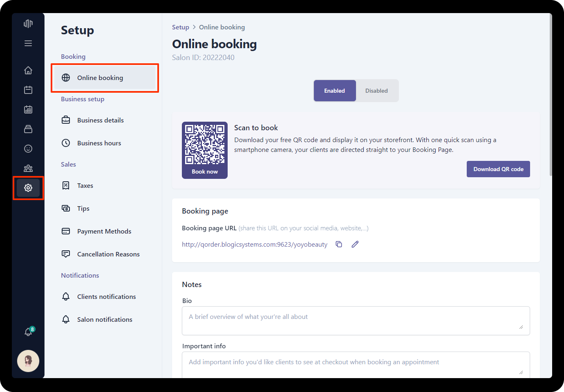Viewport: 564px width, 392px height.
Task: Open the staff team icon in sidebar
Action: click(28, 168)
